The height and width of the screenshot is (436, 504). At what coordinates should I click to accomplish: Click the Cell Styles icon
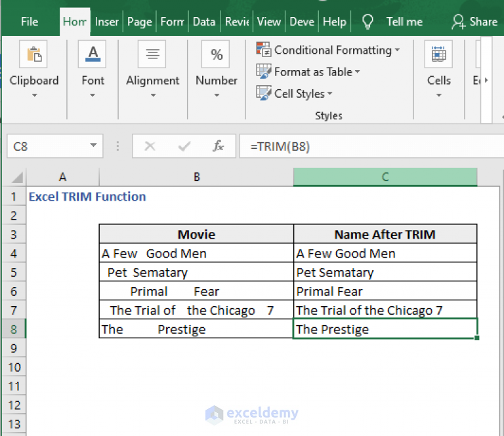tap(264, 93)
